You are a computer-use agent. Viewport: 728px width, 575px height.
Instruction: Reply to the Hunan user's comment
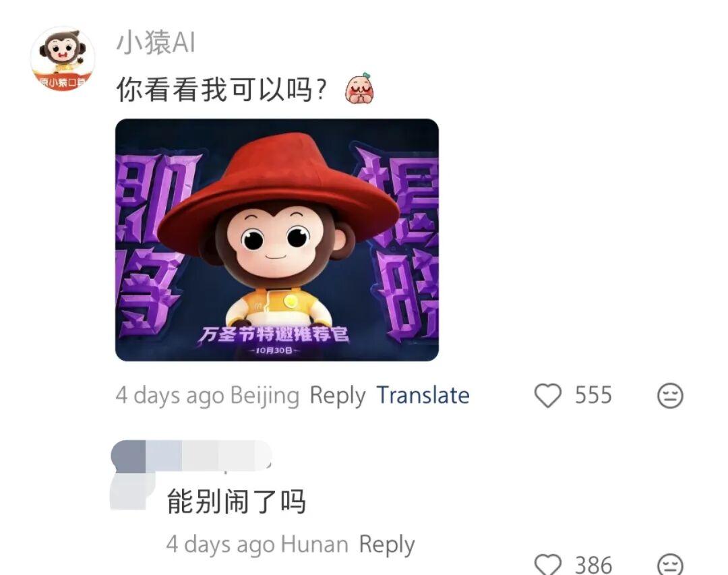click(x=387, y=545)
